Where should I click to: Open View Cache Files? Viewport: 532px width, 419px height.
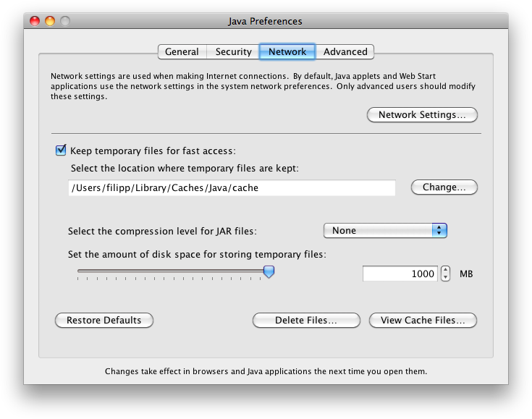(x=423, y=321)
